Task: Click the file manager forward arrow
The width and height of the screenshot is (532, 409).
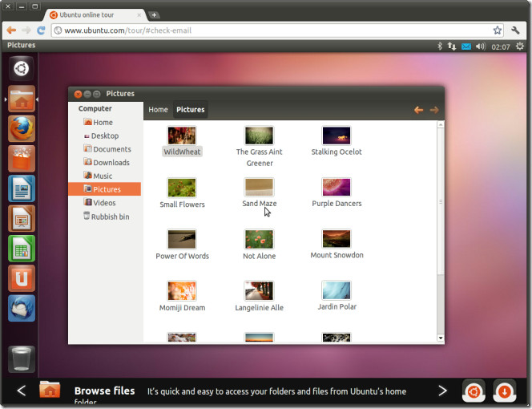Action: pyautogui.click(x=434, y=110)
